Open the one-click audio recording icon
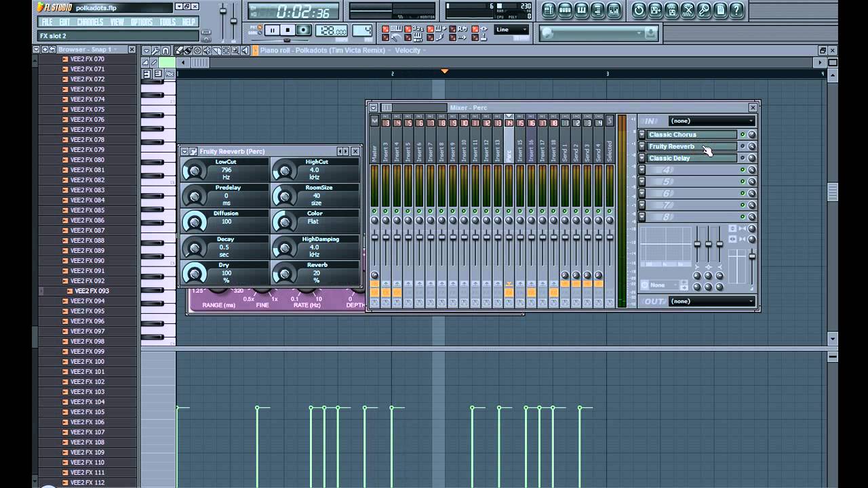The image size is (868, 488). pyautogui.click(x=704, y=10)
